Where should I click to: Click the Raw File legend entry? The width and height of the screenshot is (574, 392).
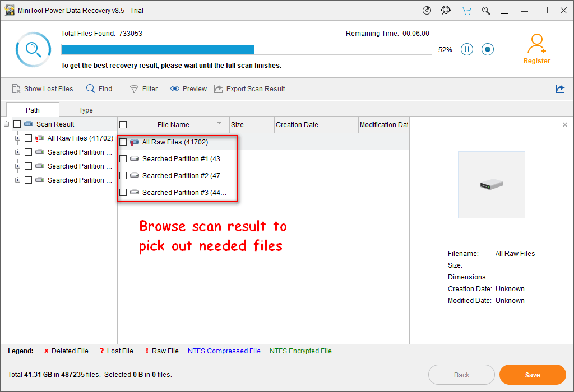point(162,351)
